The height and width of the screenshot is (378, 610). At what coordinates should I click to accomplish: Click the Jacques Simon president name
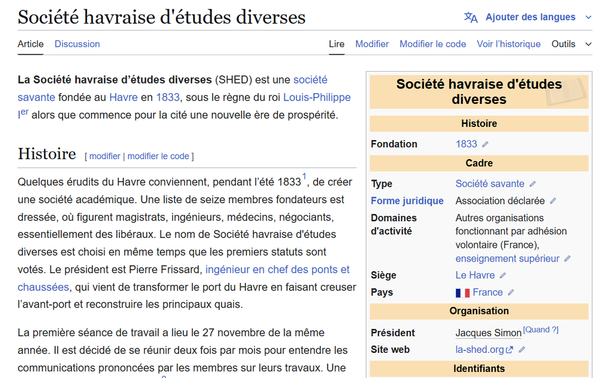[x=488, y=333]
